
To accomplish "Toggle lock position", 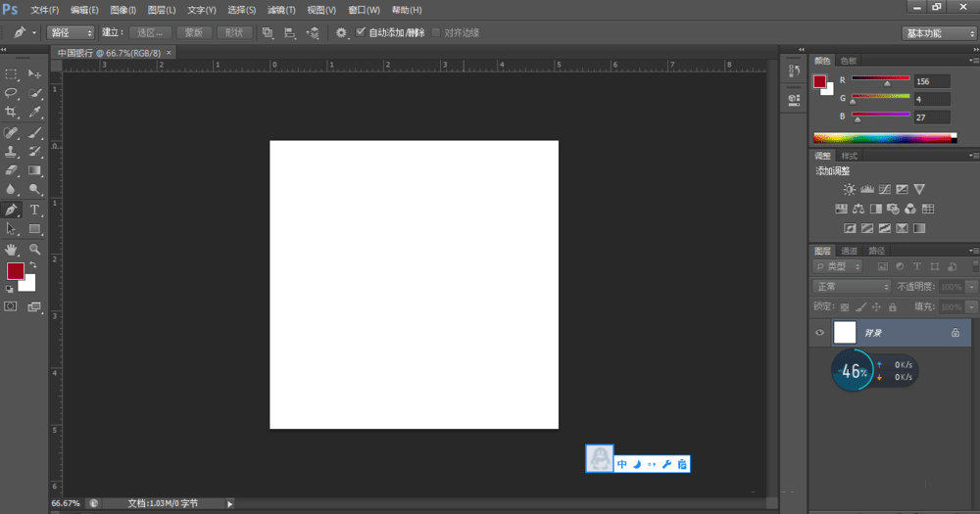I will 876,306.
